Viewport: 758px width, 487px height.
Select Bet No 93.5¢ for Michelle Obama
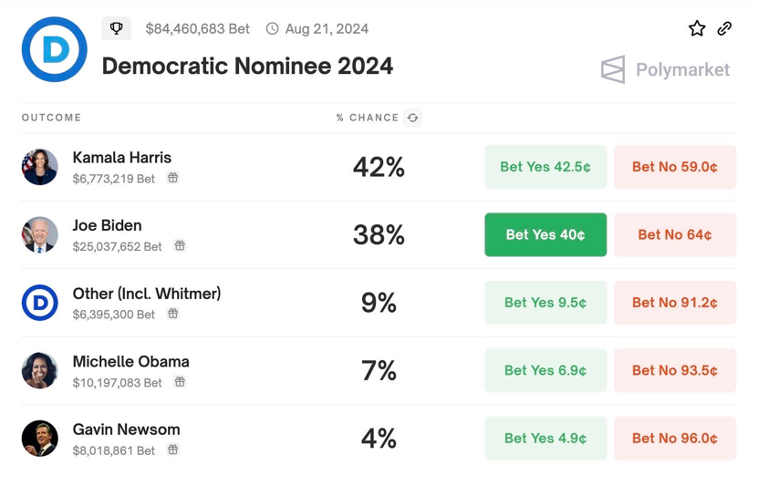tap(675, 371)
